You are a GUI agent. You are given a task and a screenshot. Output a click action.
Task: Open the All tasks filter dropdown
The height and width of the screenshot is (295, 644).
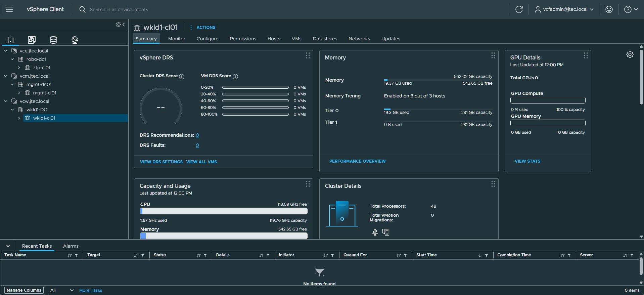coord(62,290)
